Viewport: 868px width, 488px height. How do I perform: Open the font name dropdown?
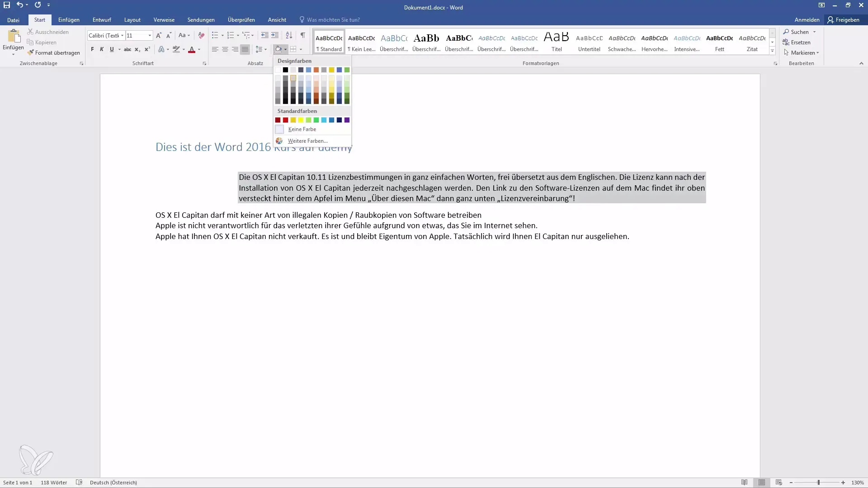122,35
